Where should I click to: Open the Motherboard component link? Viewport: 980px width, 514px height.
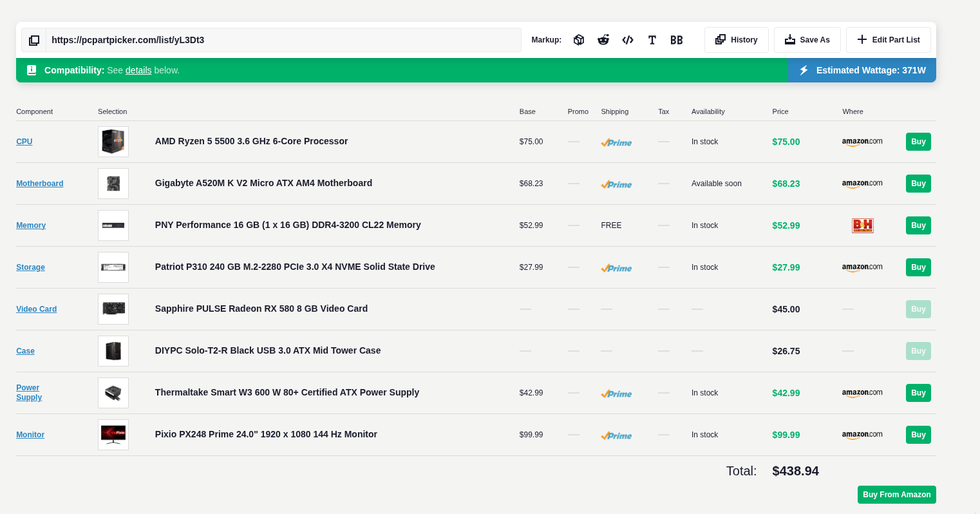pyautogui.click(x=40, y=184)
